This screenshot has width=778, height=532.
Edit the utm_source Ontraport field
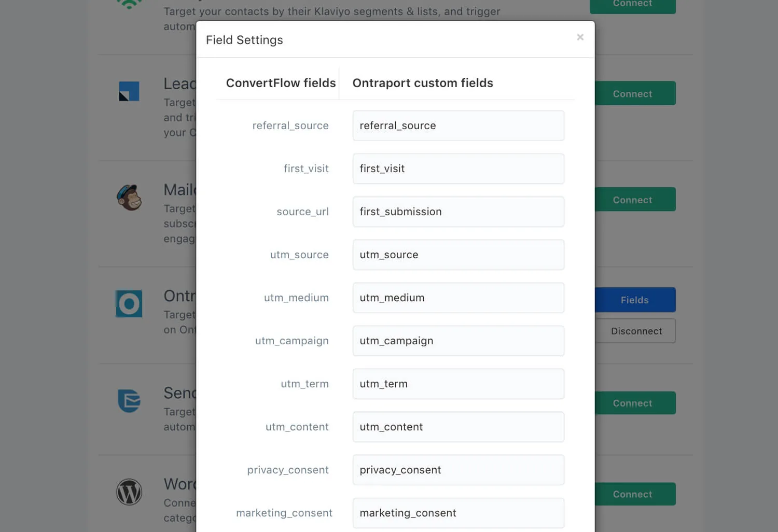[459, 255]
